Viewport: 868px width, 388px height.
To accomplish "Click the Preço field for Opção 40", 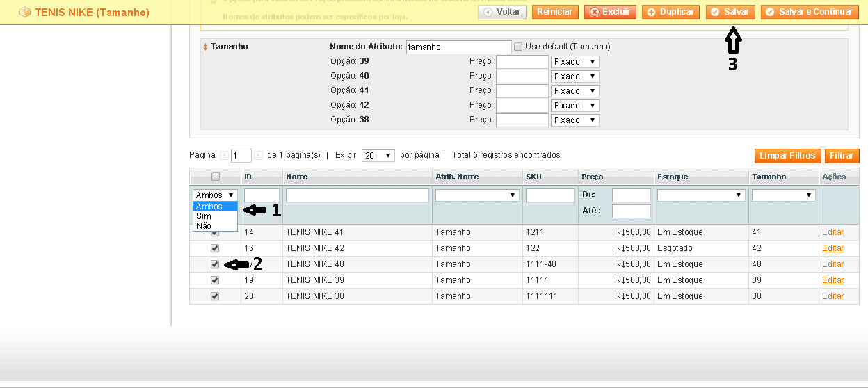I will click(522, 76).
